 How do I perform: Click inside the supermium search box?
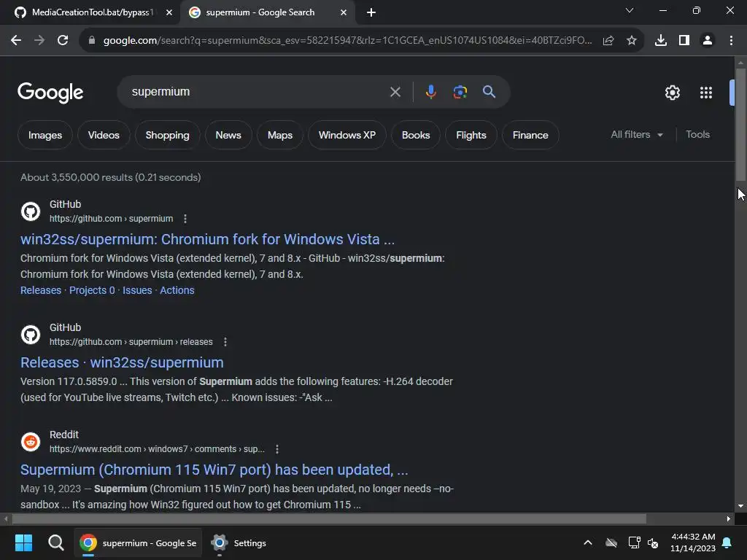(258, 91)
